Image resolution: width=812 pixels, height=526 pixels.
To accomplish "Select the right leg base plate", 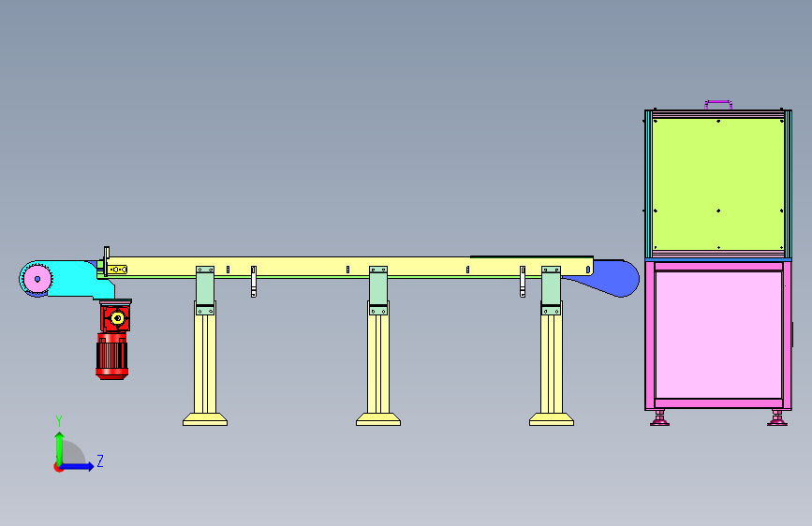I will [x=552, y=419].
